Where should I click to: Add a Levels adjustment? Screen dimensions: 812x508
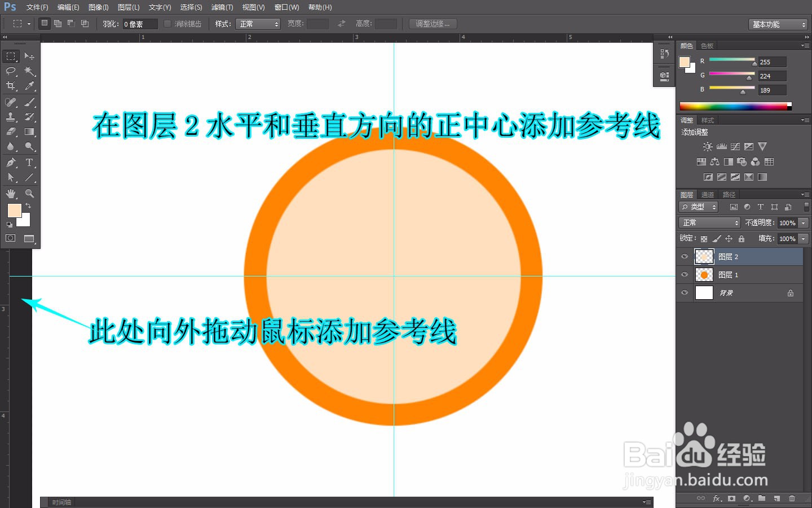coord(721,147)
